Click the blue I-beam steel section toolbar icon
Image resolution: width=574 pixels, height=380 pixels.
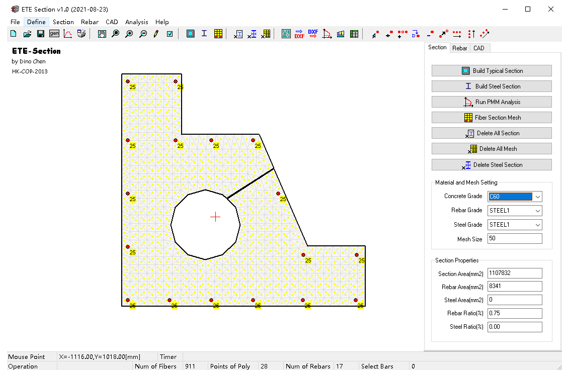[204, 34]
